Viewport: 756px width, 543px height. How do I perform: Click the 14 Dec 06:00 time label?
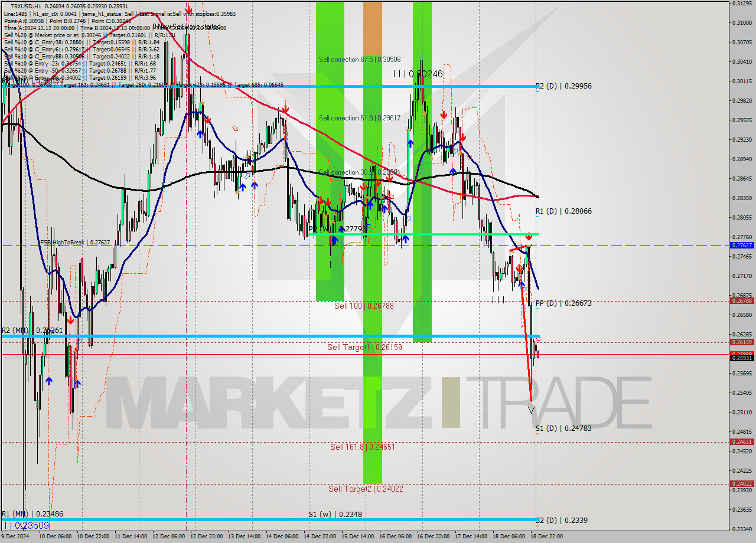coord(282,537)
